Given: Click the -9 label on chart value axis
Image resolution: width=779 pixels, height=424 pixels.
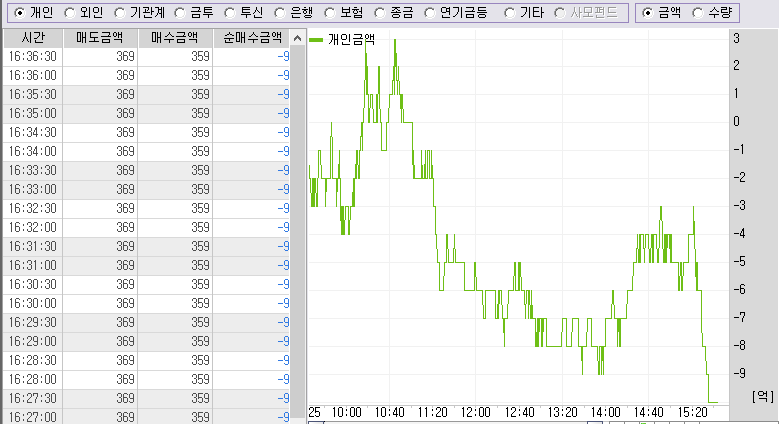Looking at the screenshot, I should (x=739, y=373).
